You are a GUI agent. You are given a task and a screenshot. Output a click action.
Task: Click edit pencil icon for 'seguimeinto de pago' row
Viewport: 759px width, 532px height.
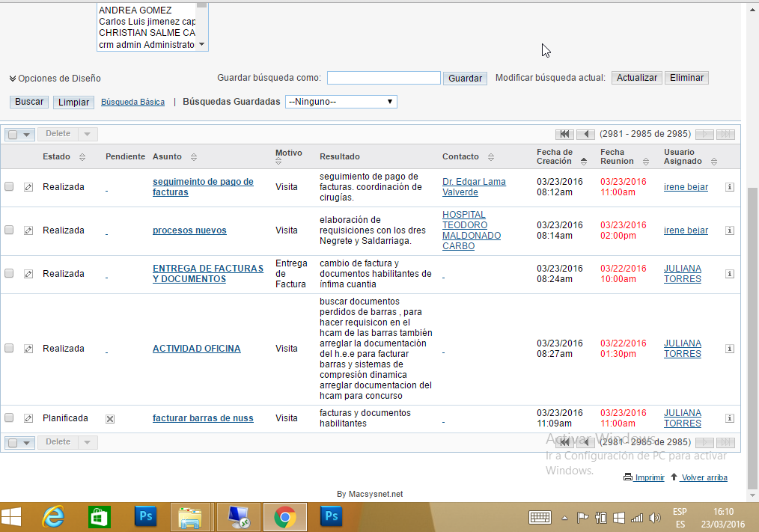pyautogui.click(x=28, y=187)
